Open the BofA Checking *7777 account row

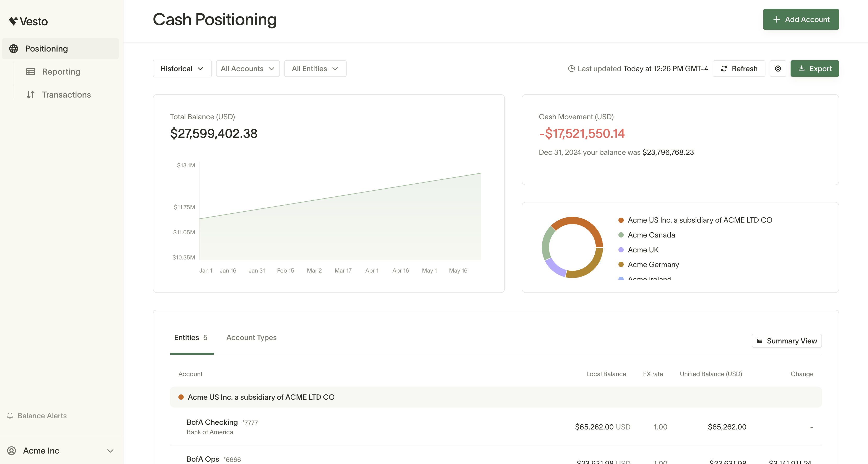(x=496, y=427)
